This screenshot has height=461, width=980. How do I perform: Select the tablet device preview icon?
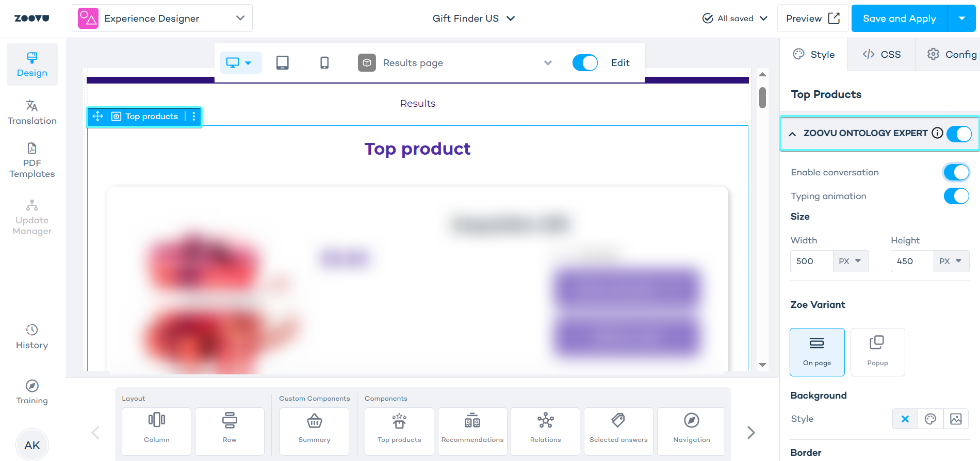[282, 63]
